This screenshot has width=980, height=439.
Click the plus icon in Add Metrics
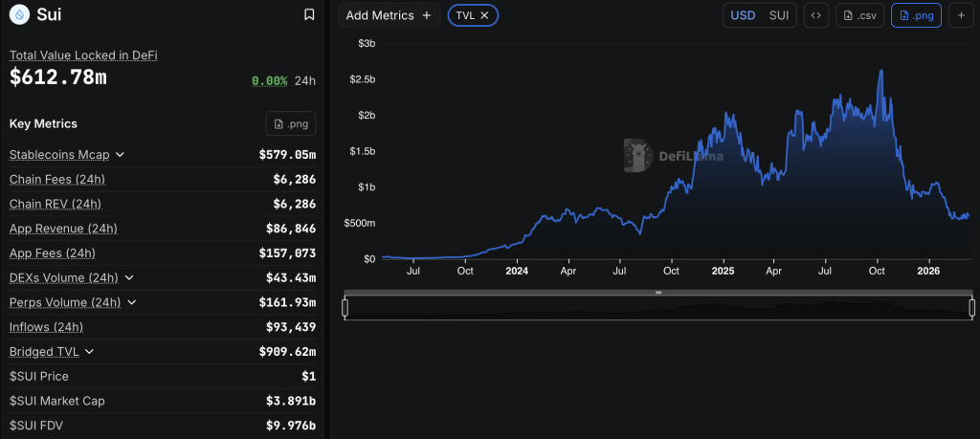click(427, 15)
